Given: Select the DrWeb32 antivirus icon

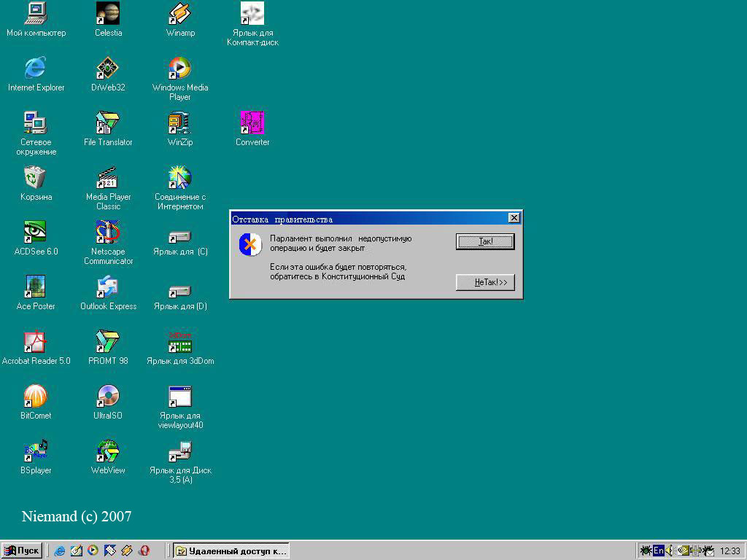Looking at the screenshot, I should pos(108,69).
